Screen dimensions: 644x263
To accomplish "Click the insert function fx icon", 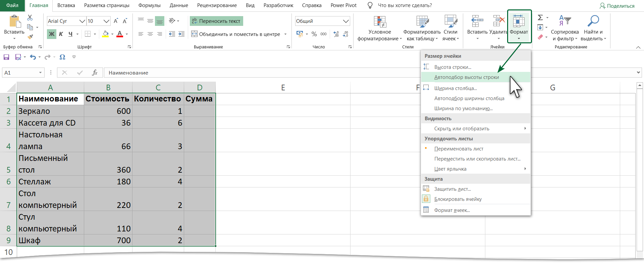I will (x=95, y=73).
